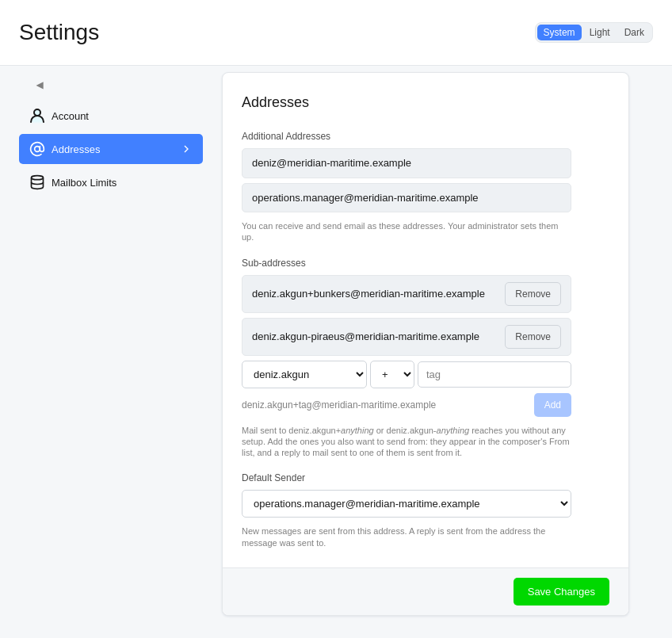
Task: Switch theme to System
Action: [x=559, y=32]
